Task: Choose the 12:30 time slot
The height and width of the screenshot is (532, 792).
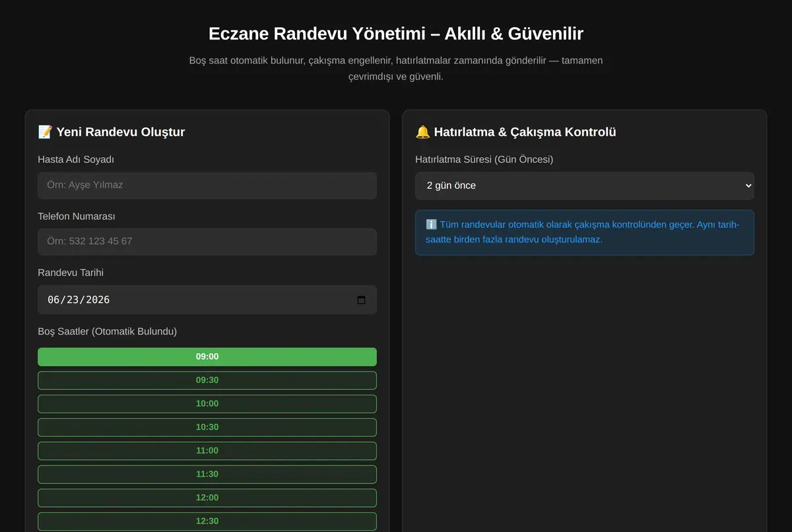Action: point(207,521)
